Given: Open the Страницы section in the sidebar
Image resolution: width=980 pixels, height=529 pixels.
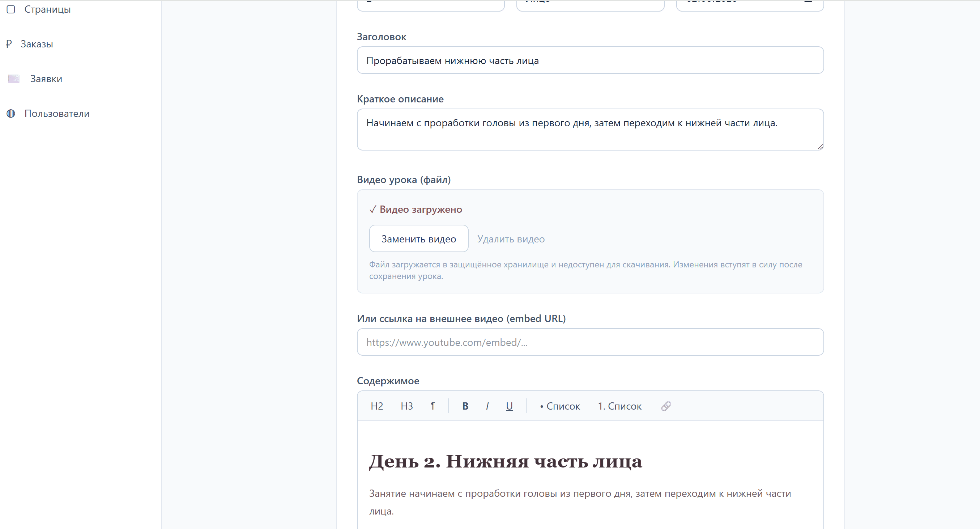Looking at the screenshot, I should click(x=39, y=9).
